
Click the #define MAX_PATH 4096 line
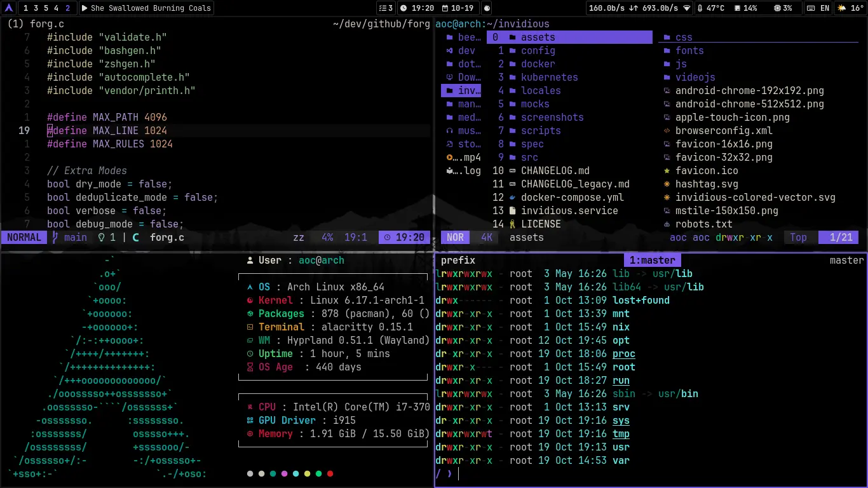point(107,118)
